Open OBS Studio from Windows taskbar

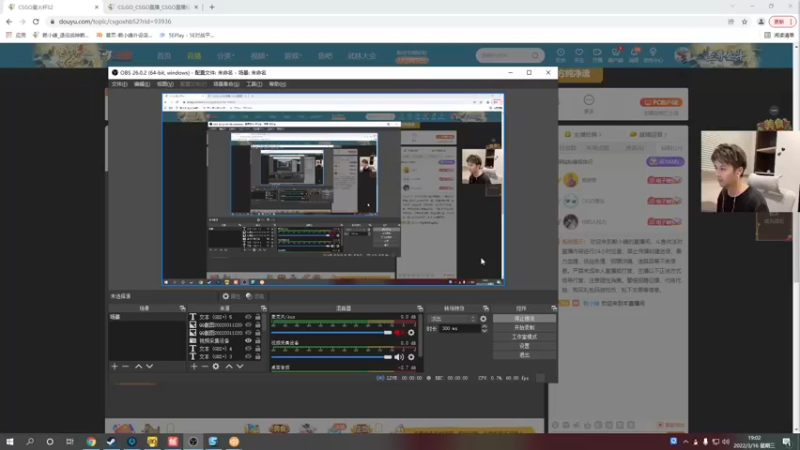point(193,441)
